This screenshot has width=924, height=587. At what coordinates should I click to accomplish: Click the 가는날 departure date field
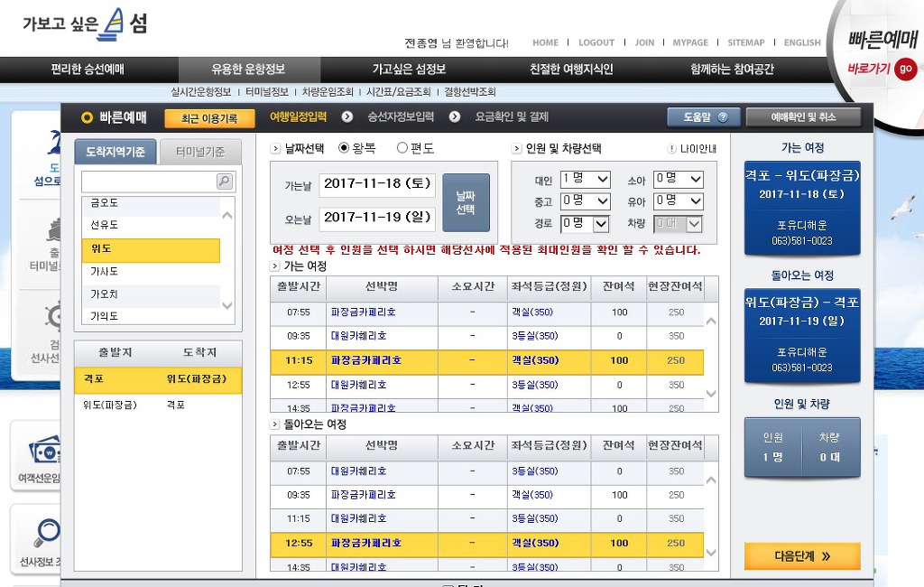(x=377, y=184)
